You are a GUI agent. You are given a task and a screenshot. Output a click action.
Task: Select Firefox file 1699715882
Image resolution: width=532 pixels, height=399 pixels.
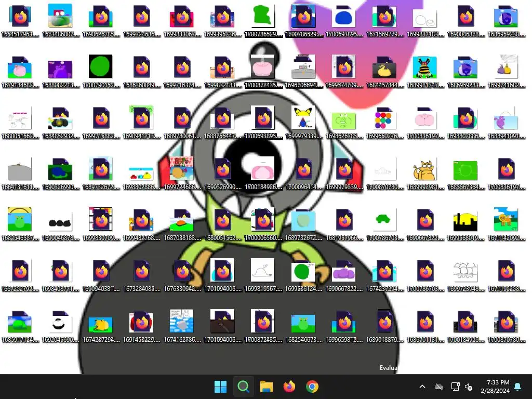101,123
